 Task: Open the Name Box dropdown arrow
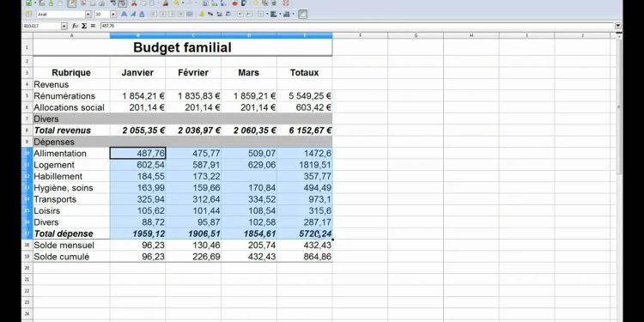click(64, 26)
